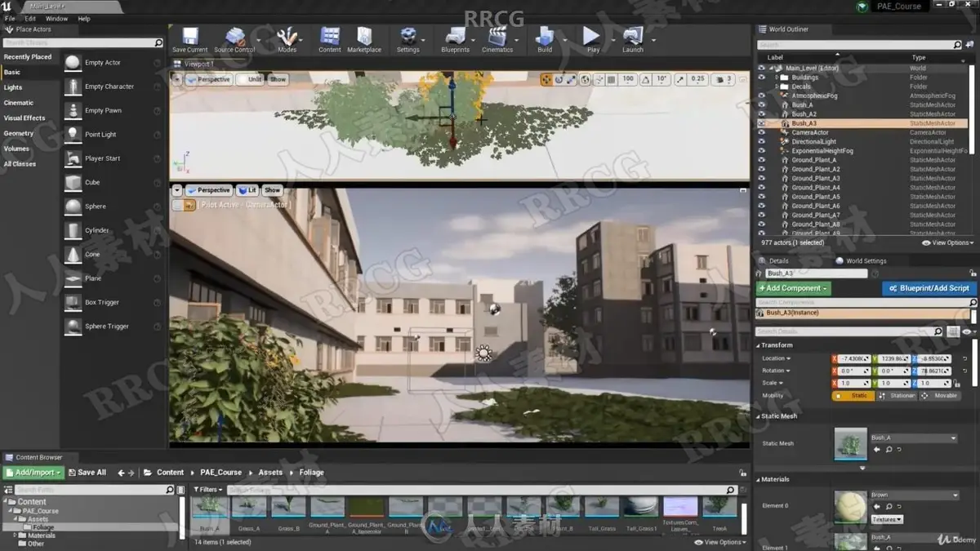Open the Content toolbar icon

pyautogui.click(x=330, y=37)
